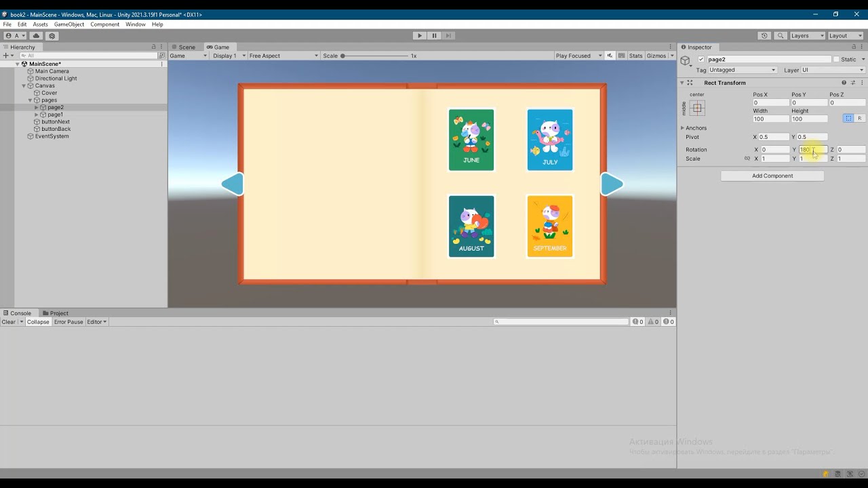Click the back arrow button on the book

pyautogui.click(x=233, y=184)
